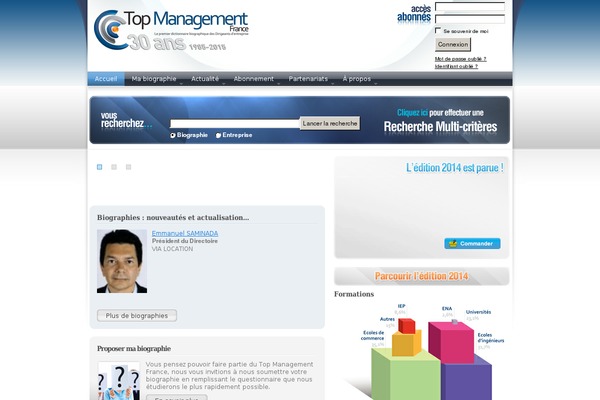This screenshot has width=600, height=400.
Task: Open the Accueil menu tab
Action: (106, 79)
